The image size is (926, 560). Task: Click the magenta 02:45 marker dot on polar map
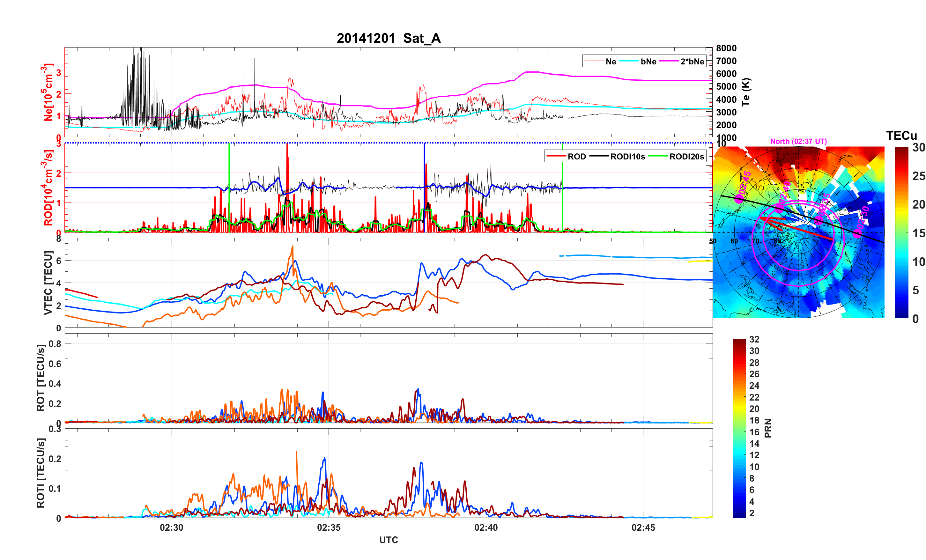tap(739, 199)
